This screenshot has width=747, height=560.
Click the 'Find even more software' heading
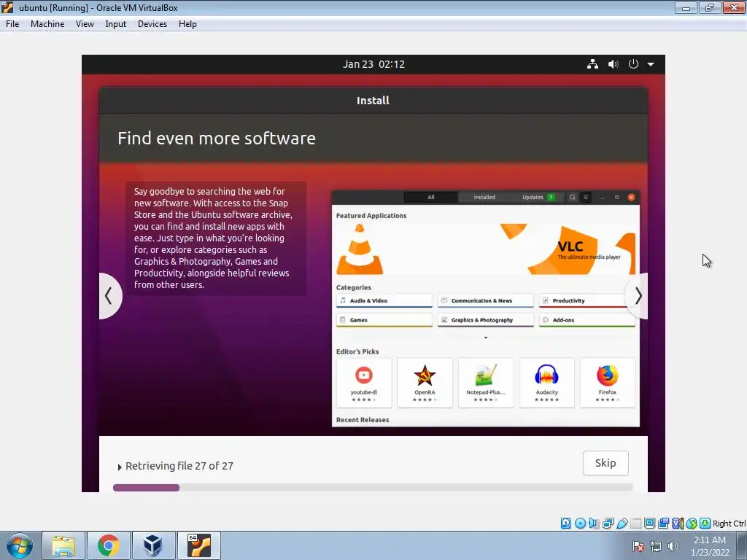tap(216, 138)
